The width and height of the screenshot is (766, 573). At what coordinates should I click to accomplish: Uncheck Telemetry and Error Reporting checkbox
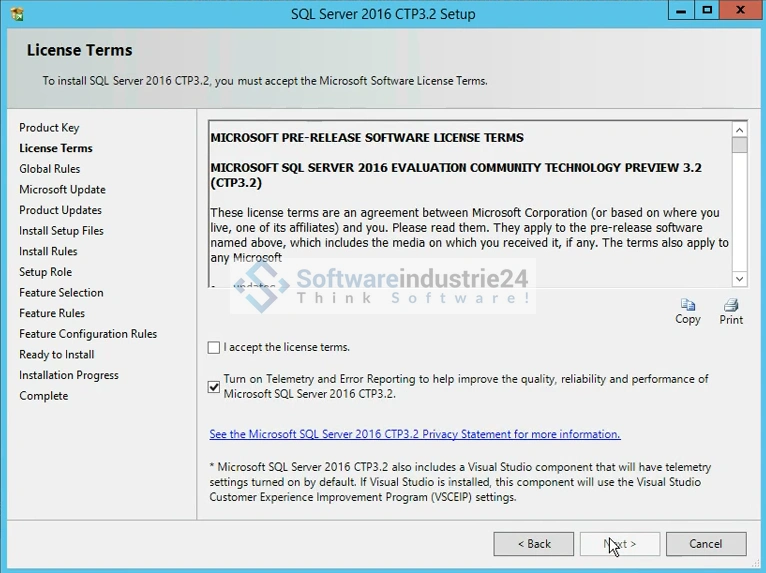[x=214, y=387]
